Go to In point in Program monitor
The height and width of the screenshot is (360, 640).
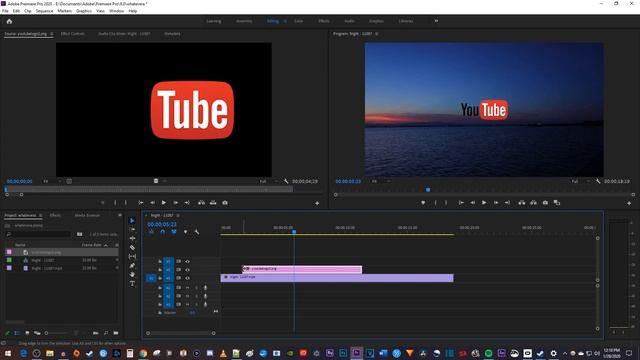[x=461, y=202]
